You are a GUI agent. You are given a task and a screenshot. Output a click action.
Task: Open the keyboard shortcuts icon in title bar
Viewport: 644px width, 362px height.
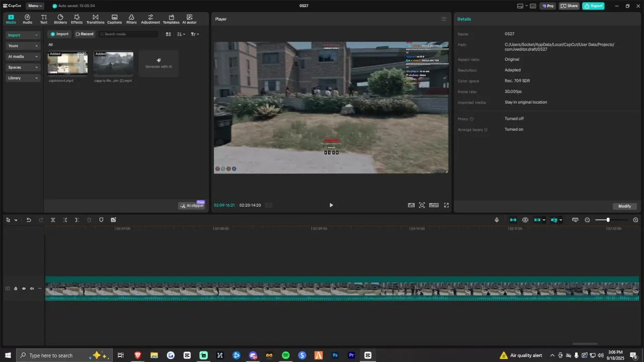pyautogui.click(x=533, y=6)
